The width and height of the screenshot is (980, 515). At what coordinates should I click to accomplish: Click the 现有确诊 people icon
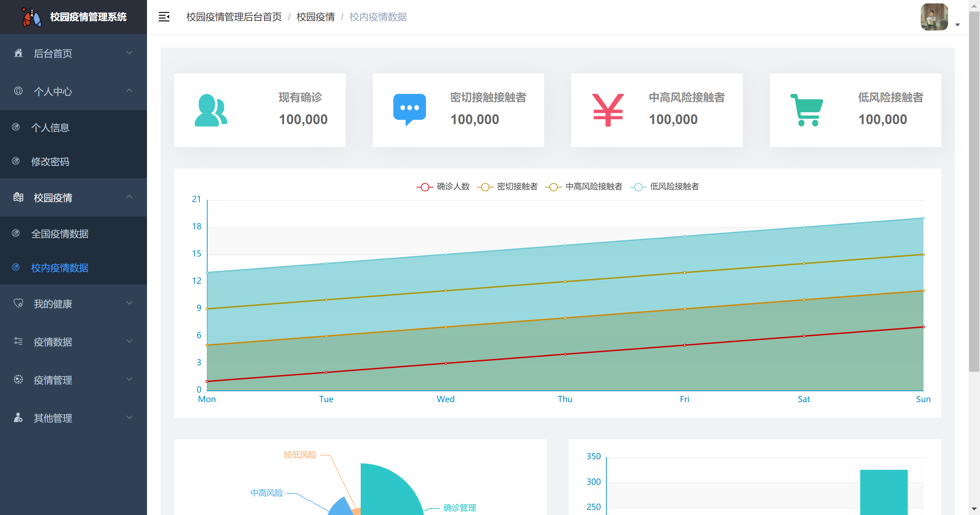pos(211,110)
